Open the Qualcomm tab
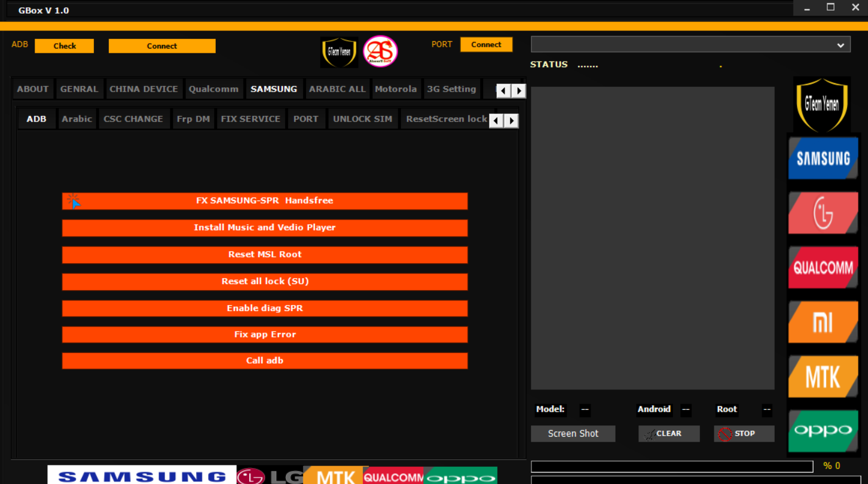The height and width of the screenshot is (484, 868). click(213, 89)
